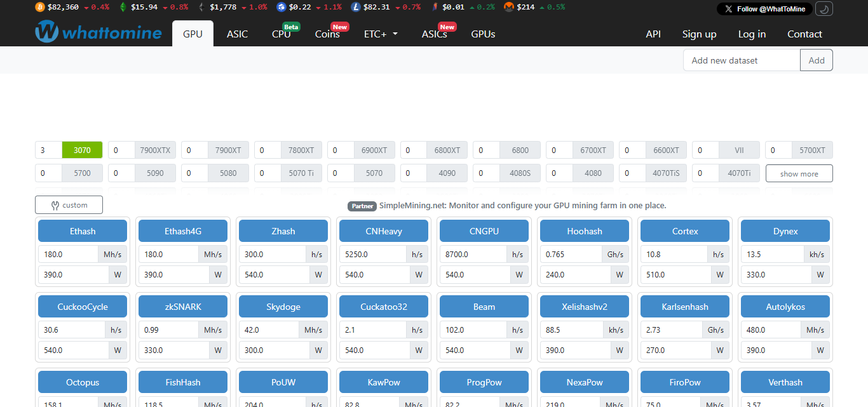Click the Dynex power field 330.0
This screenshot has width=868, height=407.
(x=776, y=275)
